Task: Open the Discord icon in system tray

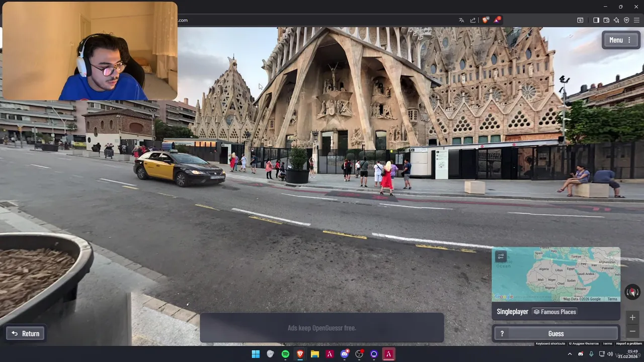Action: tap(581, 354)
